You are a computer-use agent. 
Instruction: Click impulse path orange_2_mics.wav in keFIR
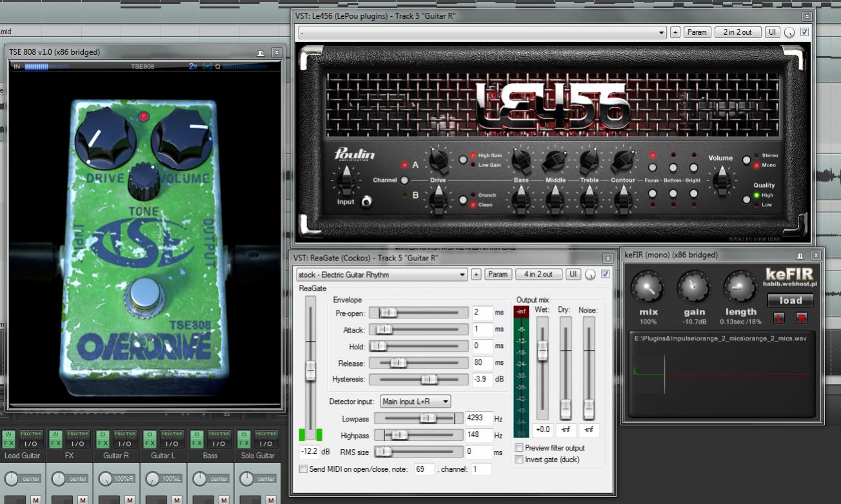tap(720, 338)
